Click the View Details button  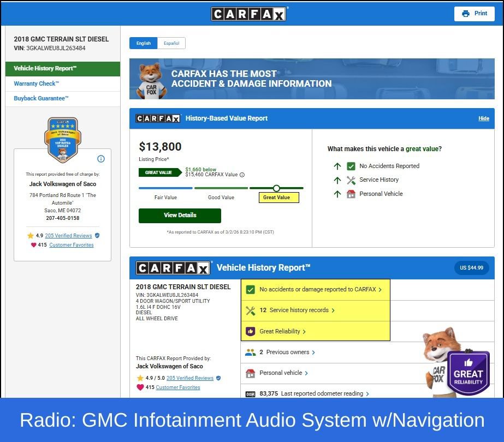click(x=180, y=215)
